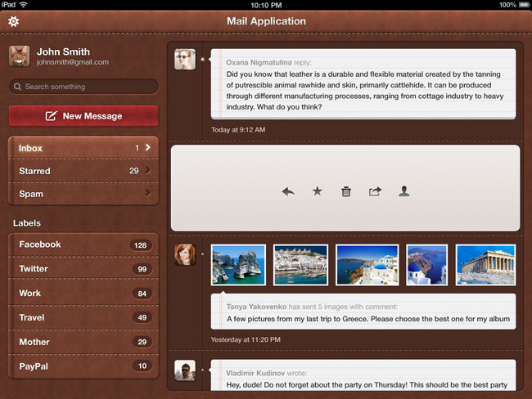532x399 pixels.
Task: Click the johnsmith@gmail.com address
Action: coord(72,62)
